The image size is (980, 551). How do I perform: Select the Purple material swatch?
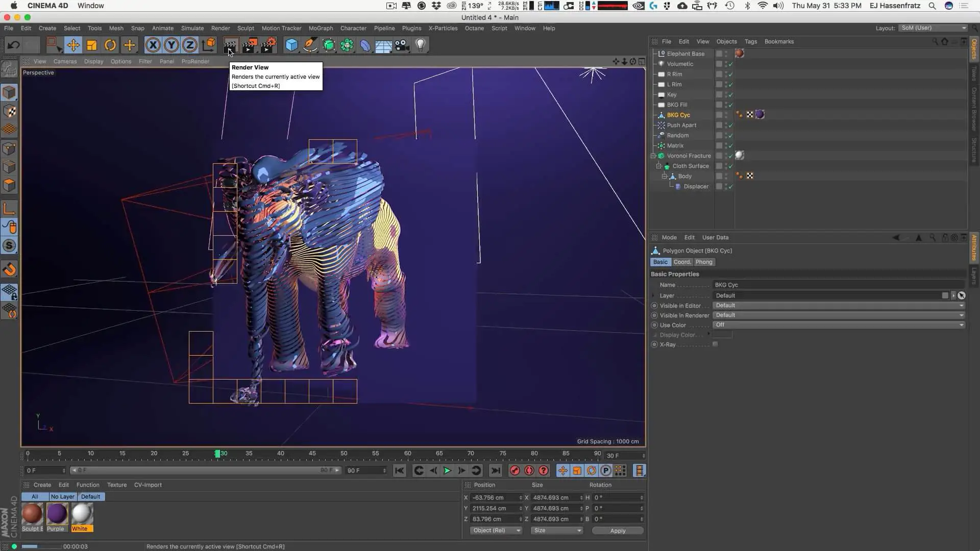[x=57, y=514]
